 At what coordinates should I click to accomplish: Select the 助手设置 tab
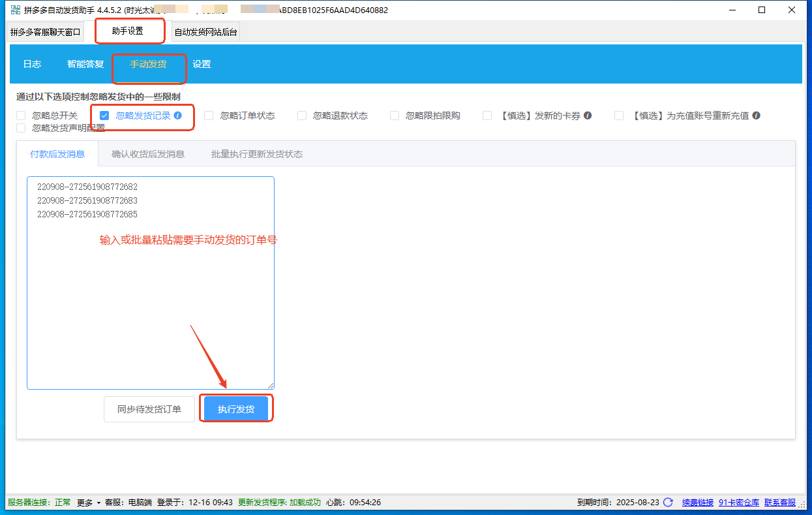128,31
